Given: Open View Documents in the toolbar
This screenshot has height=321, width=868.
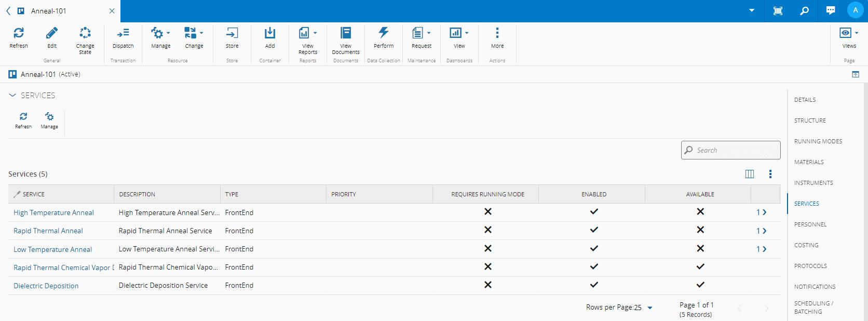Looking at the screenshot, I should [346, 34].
